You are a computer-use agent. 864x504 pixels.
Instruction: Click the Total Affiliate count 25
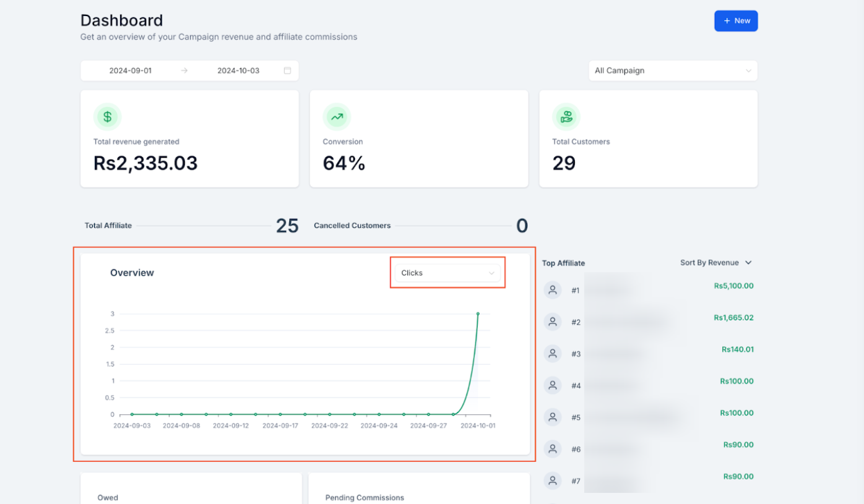point(287,226)
